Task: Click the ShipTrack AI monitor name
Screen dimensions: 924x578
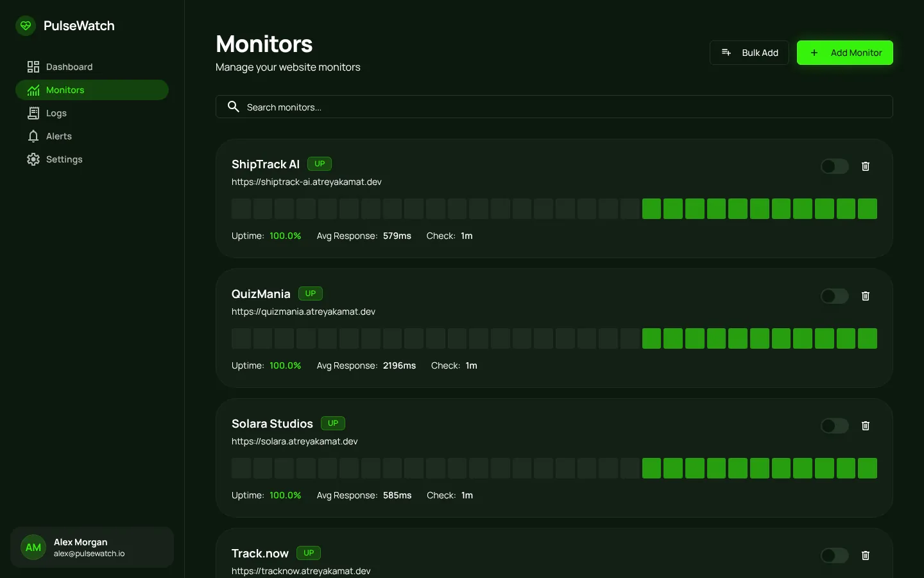Action: click(x=266, y=164)
